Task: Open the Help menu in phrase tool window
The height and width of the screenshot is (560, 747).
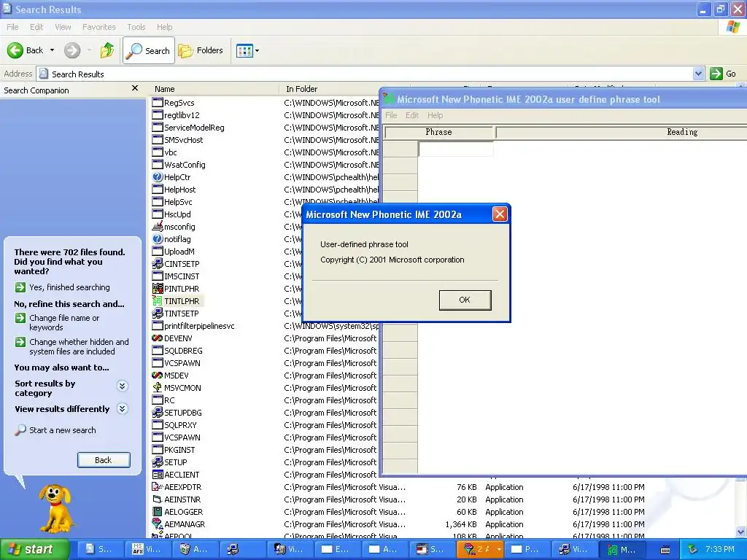Action: [435, 115]
